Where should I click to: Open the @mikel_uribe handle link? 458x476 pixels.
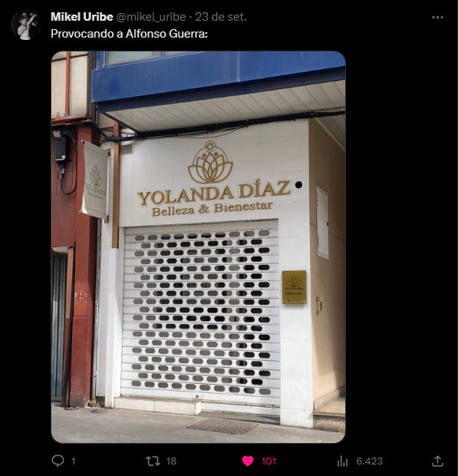151,17
